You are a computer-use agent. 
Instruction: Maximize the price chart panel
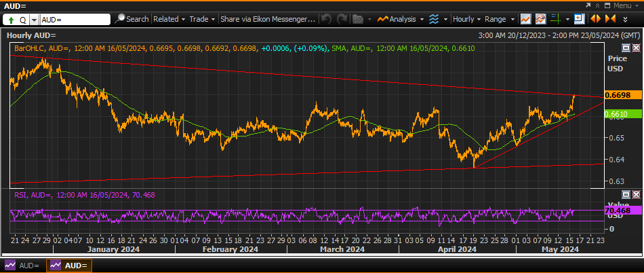tap(626, 48)
